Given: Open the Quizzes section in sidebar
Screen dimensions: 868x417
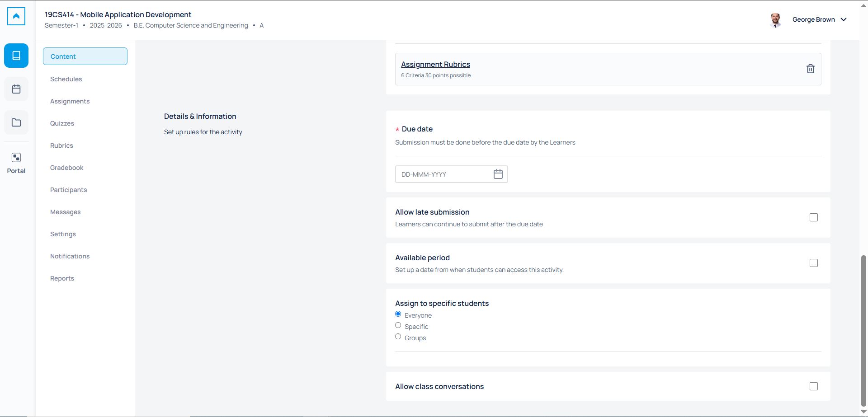Looking at the screenshot, I should pyautogui.click(x=62, y=123).
